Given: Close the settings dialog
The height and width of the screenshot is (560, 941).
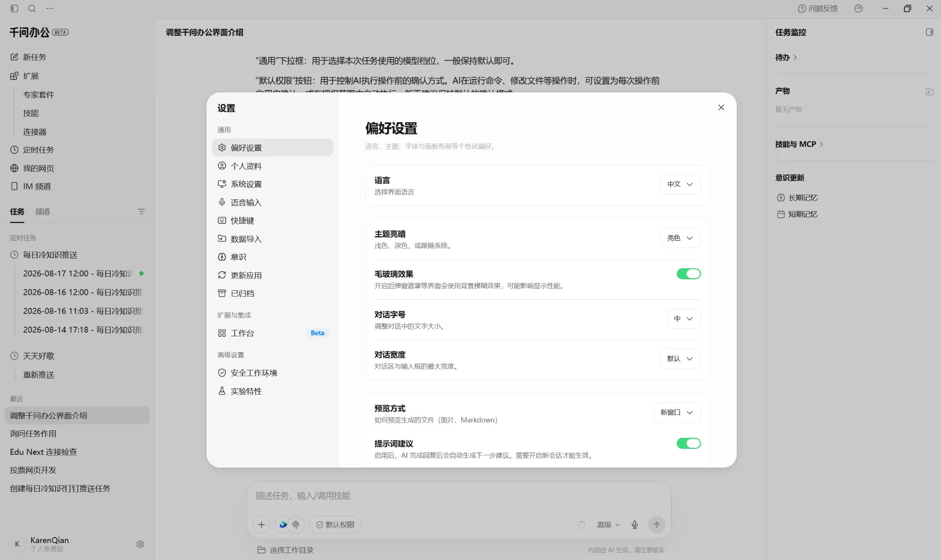Looking at the screenshot, I should 721,107.
